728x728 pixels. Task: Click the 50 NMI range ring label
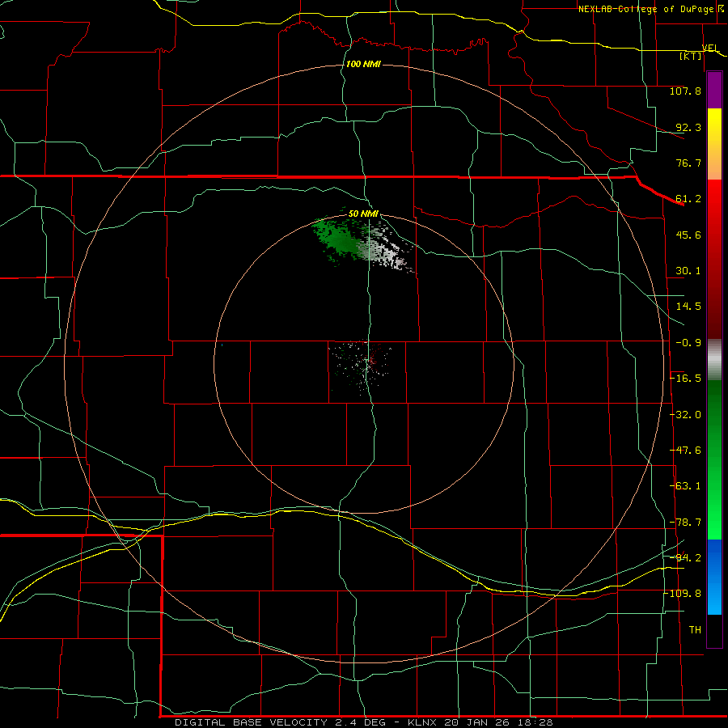pos(363,214)
